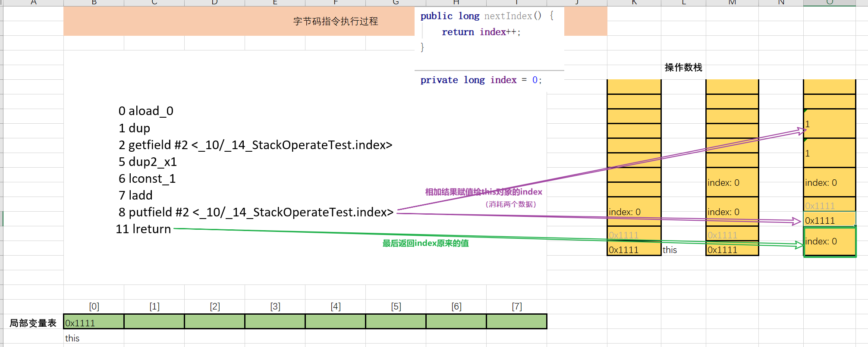Select the [1] index label

pos(154,306)
